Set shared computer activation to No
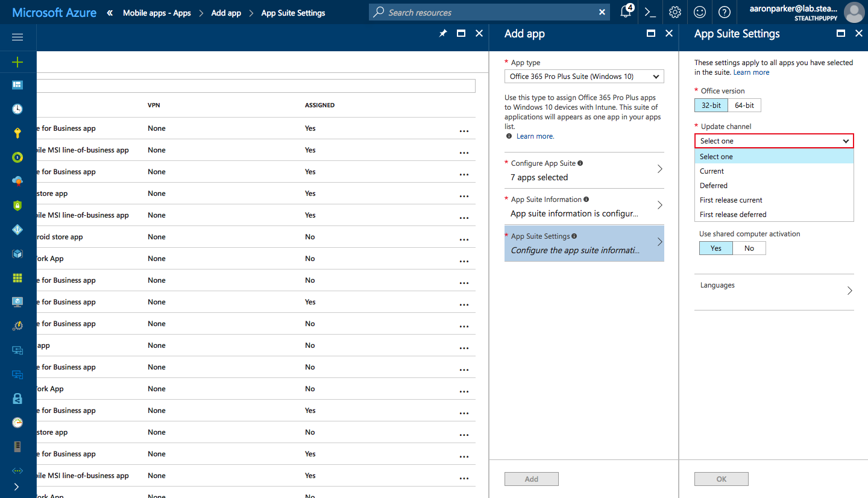The width and height of the screenshot is (868, 498). click(x=749, y=248)
